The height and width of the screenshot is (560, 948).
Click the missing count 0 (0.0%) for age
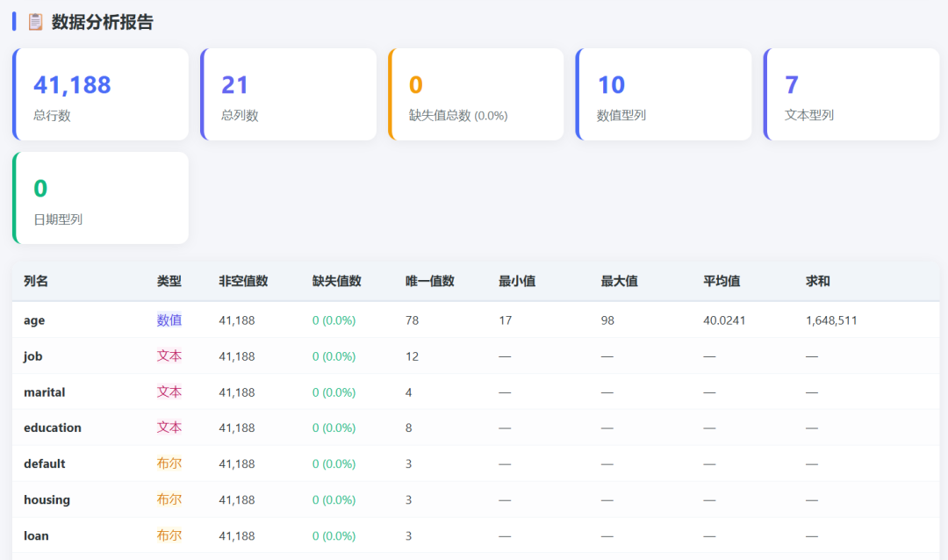coord(334,320)
